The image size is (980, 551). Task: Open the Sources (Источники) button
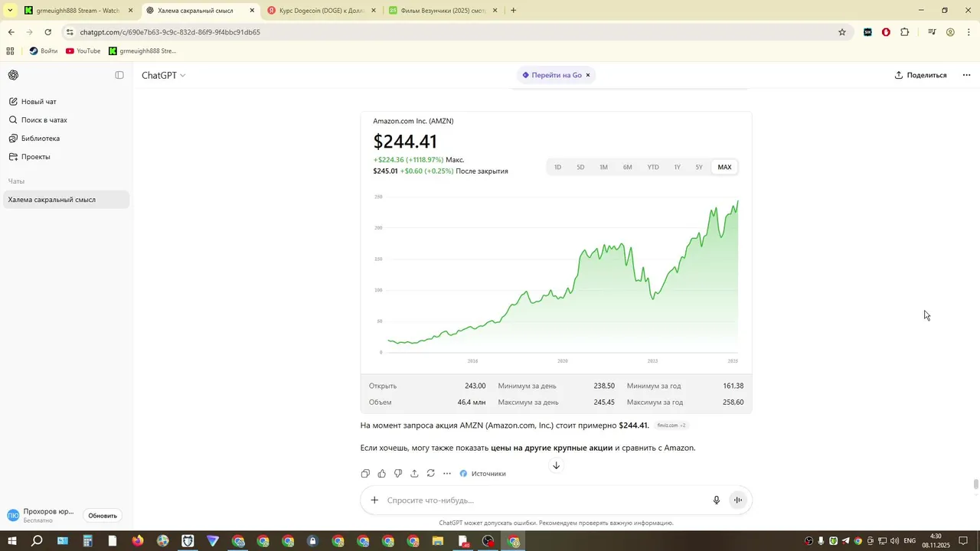[x=483, y=474]
